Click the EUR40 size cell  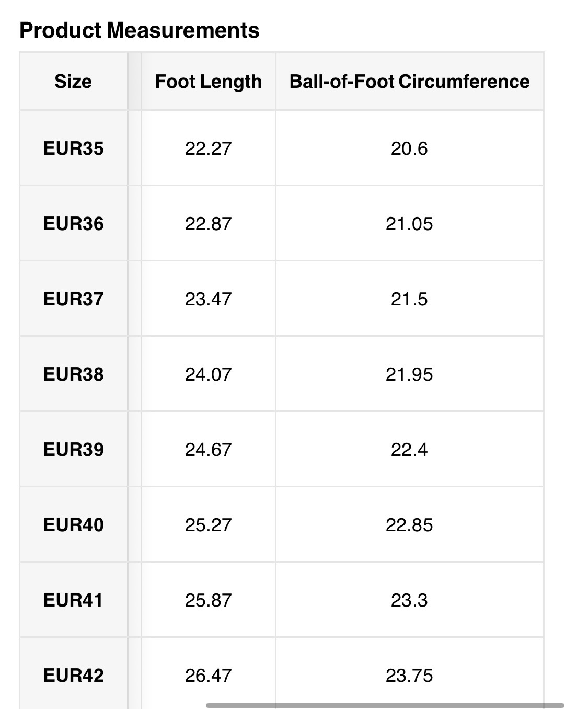pos(73,525)
